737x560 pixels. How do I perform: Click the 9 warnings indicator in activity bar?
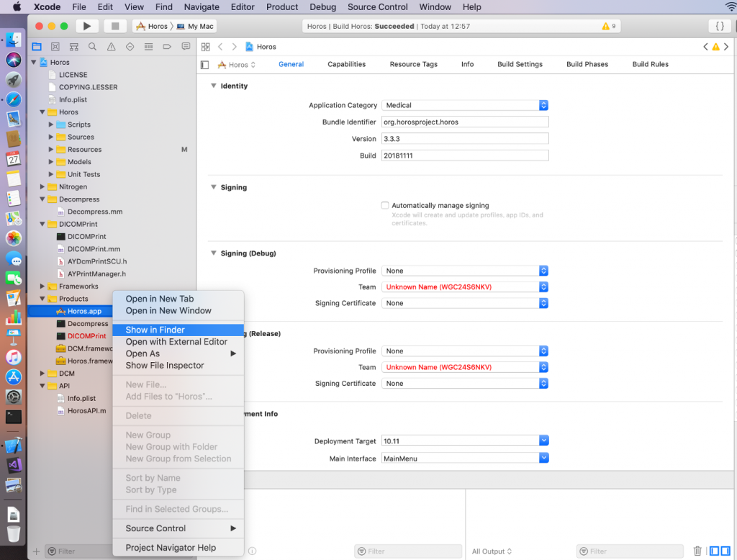609,27
